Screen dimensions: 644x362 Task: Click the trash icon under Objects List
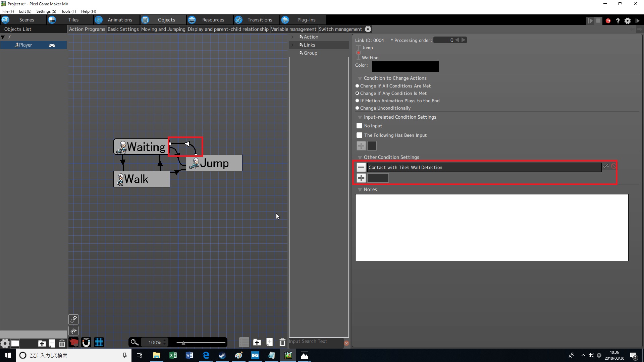pyautogui.click(x=62, y=344)
